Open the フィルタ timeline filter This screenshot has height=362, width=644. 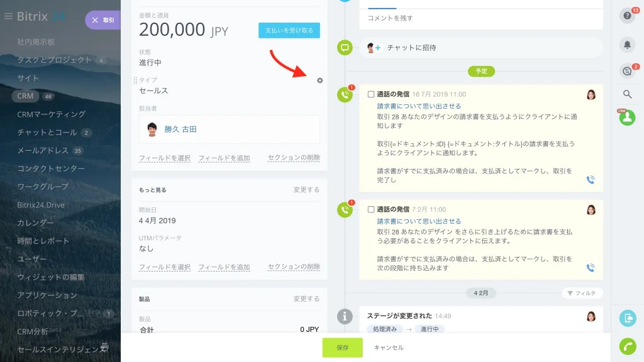[x=582, y=293]
